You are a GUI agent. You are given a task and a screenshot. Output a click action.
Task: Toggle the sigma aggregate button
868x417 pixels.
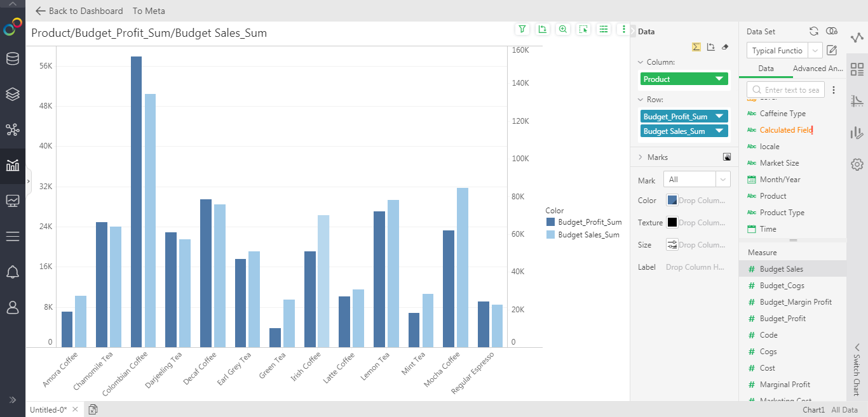coord(696,47)
